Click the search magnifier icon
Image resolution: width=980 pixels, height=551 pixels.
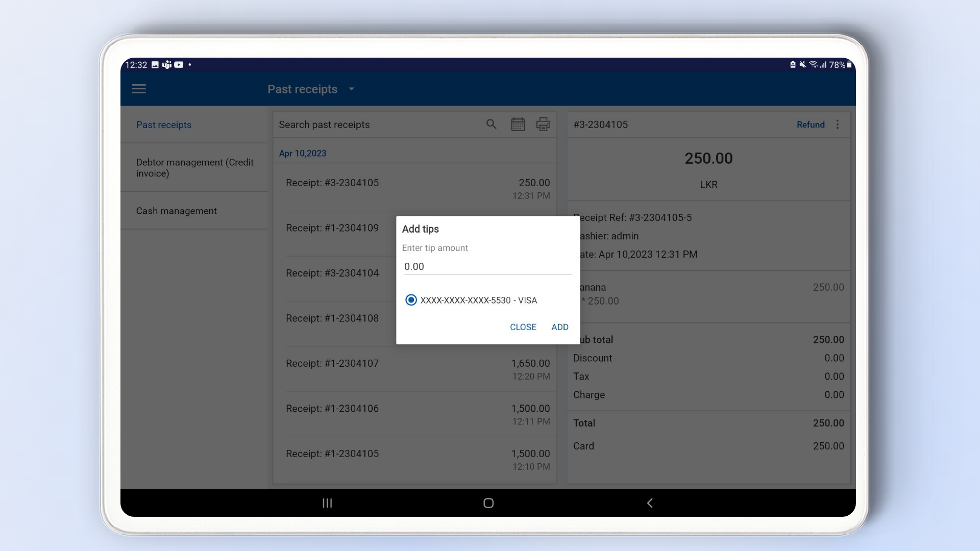(491, 124)
